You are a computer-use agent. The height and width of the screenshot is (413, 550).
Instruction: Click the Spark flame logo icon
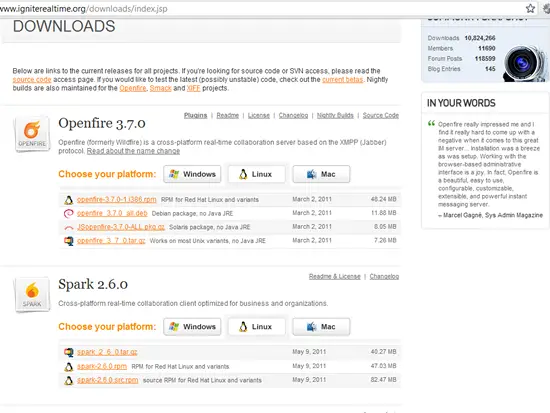(32, 294)
